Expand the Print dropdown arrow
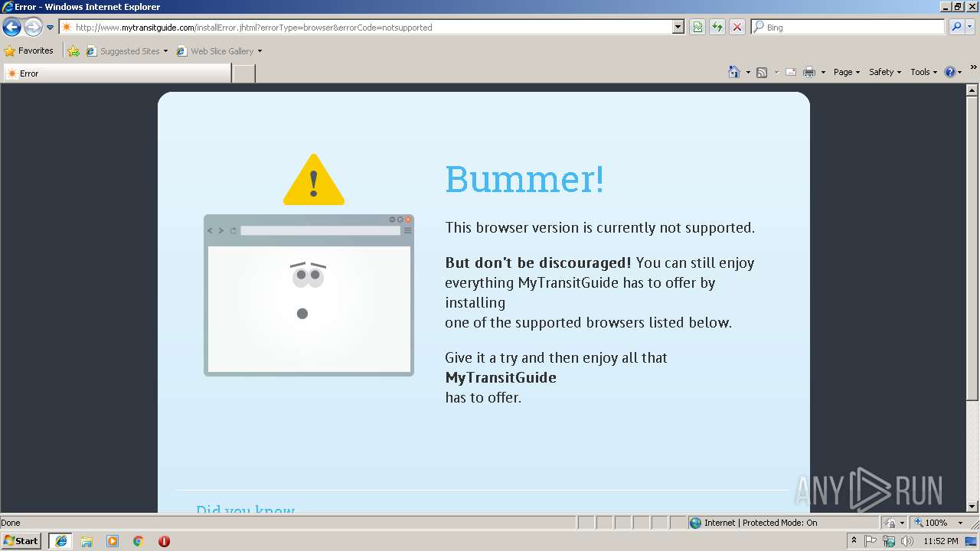This screenshot has height=551, width=980. (x=823, y=72)
